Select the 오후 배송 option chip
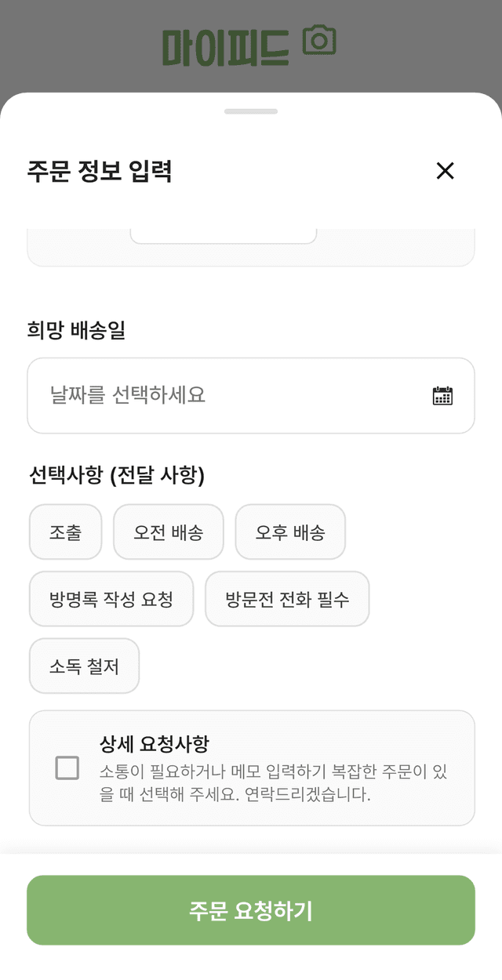502x980 pixels. tap(290, 532)
